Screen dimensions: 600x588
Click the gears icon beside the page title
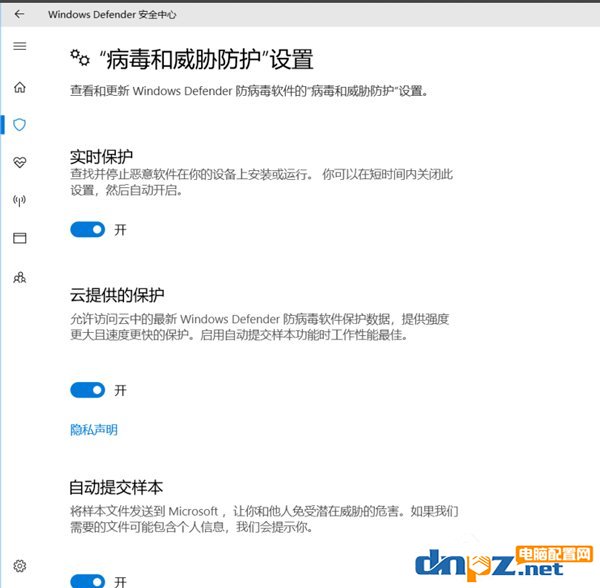[80, 58]
